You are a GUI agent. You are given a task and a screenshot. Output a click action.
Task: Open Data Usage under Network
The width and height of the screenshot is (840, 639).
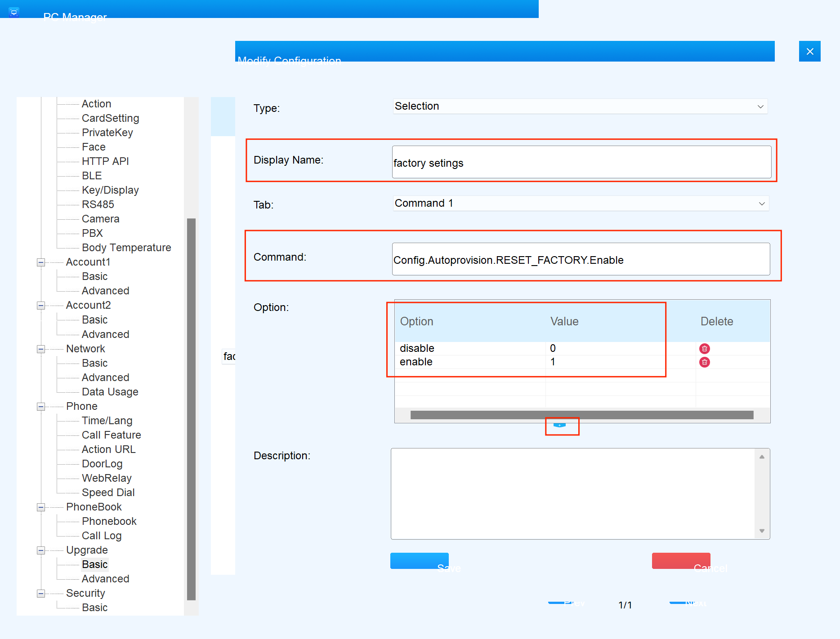(110, 392)
